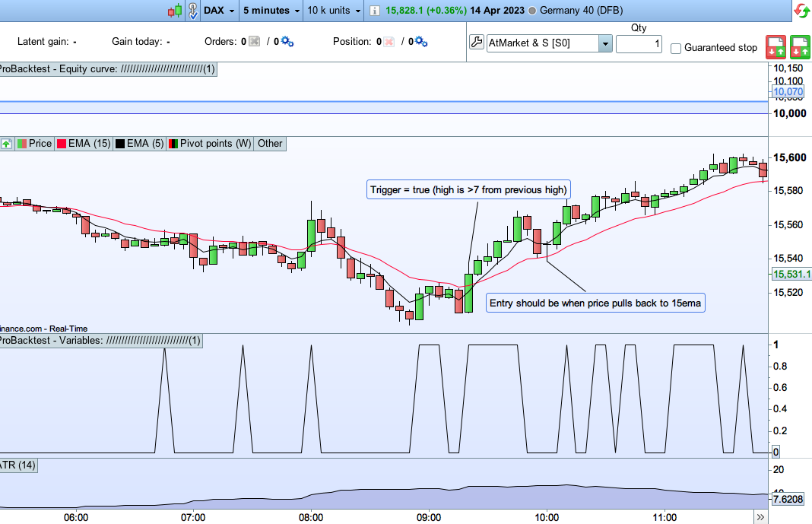812x524 pixels.
Task: Click the black EMA (5) color swatch
Action: pyautogui.click(x=120, y=144)
